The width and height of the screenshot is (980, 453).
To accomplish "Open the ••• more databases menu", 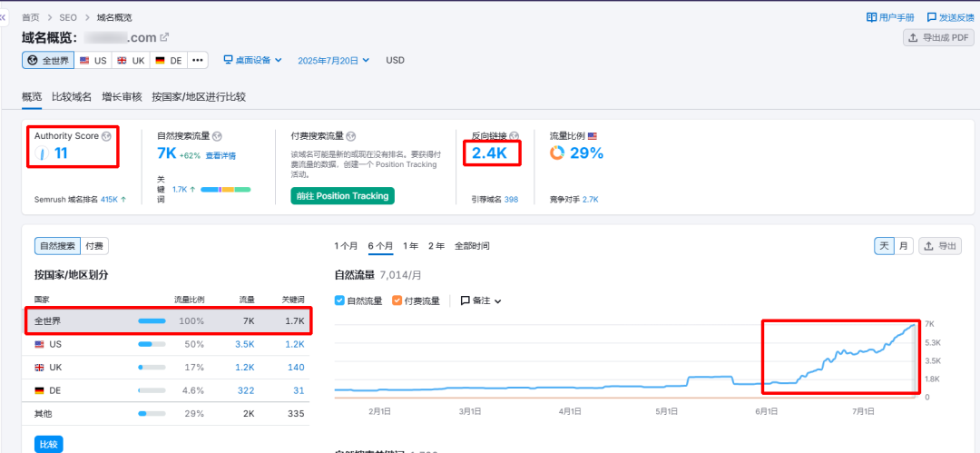I will (198, 61).
